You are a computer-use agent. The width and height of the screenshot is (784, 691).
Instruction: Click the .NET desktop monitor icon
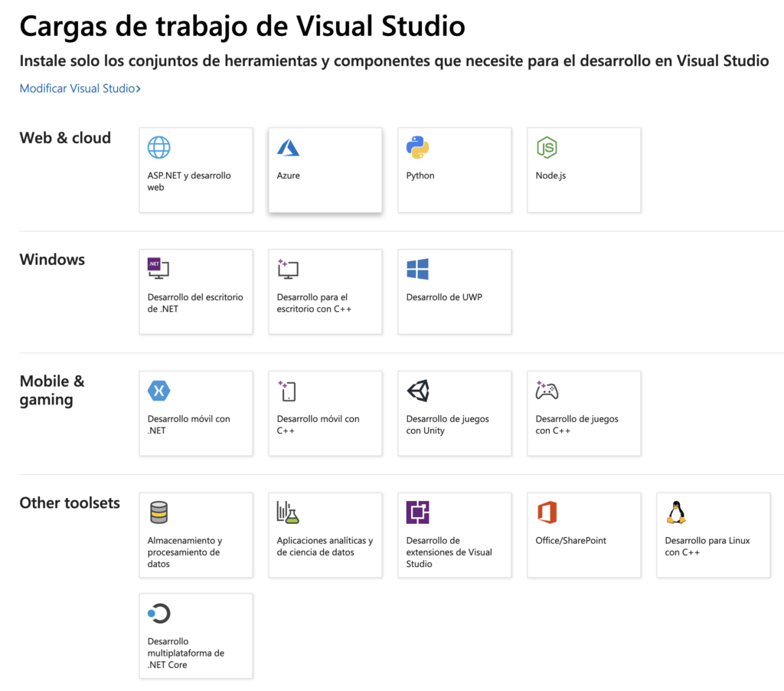pyautogui.click(x=158, y=269)
